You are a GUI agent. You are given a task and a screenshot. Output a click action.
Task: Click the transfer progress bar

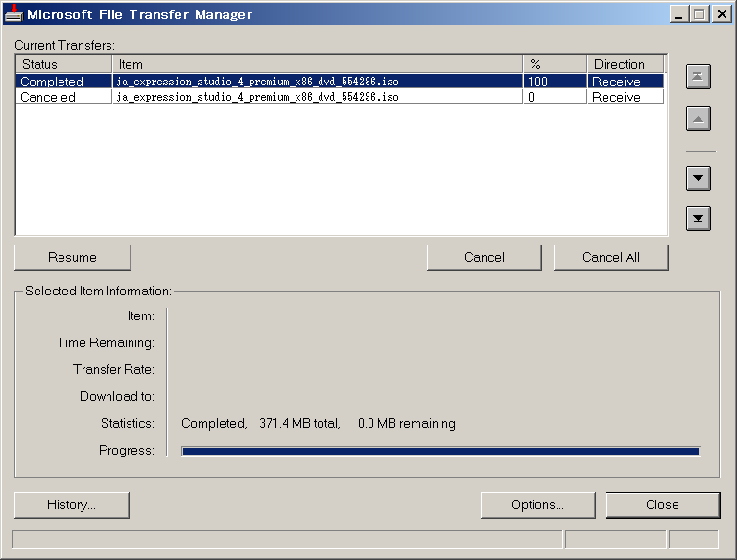tap(440, 451)
